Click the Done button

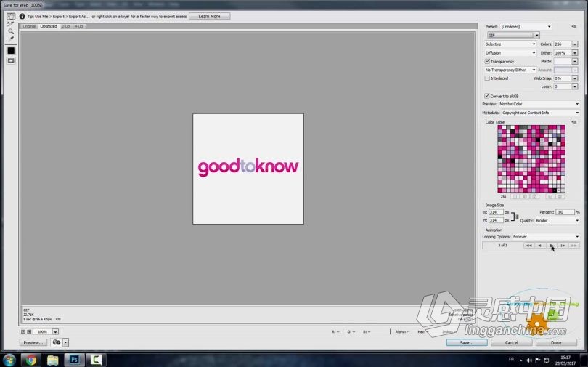tap(556, 342)
